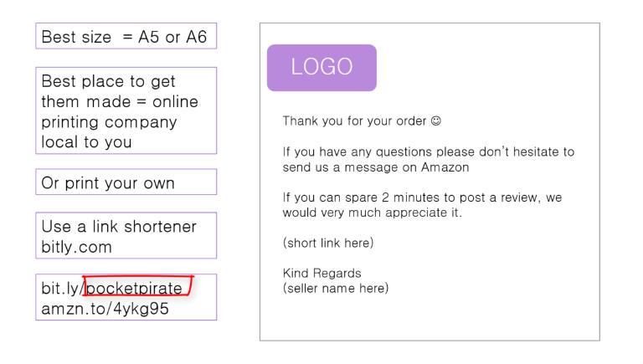The width and height of the screenshot is (643, 364).
Task: Click 'send us a message on Amazon' line
Action: (376, 167)
